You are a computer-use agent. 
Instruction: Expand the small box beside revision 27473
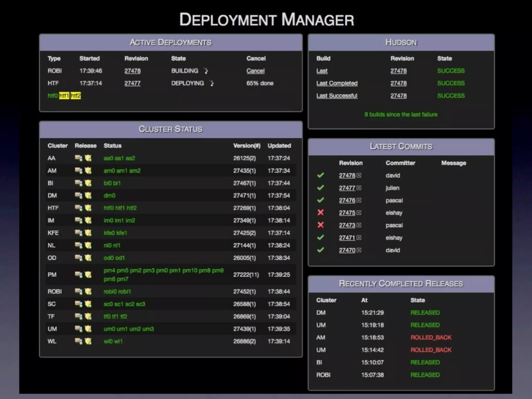coord(359,225)
